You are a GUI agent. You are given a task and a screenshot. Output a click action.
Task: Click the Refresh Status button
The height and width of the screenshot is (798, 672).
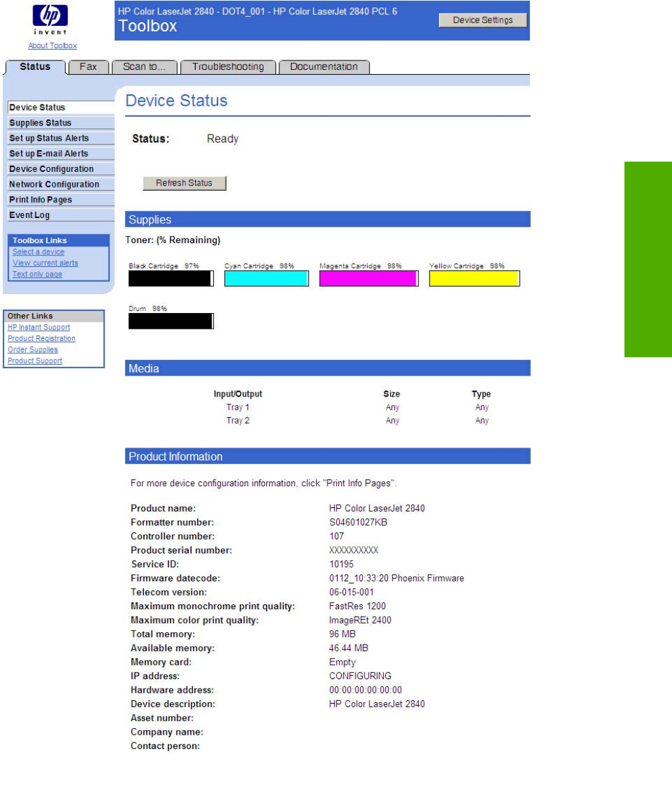tap(184, 183)
